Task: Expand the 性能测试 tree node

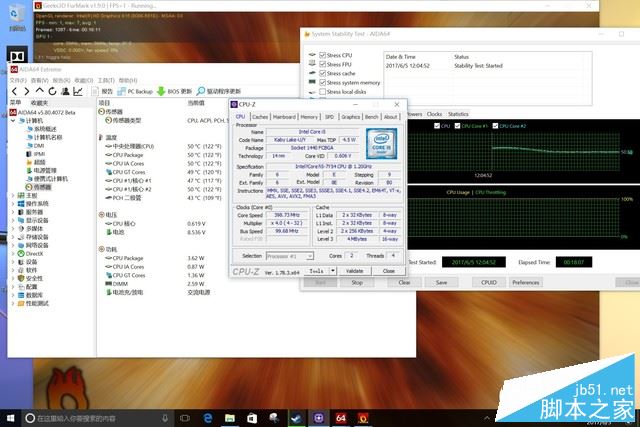Action: pos(13,303)
